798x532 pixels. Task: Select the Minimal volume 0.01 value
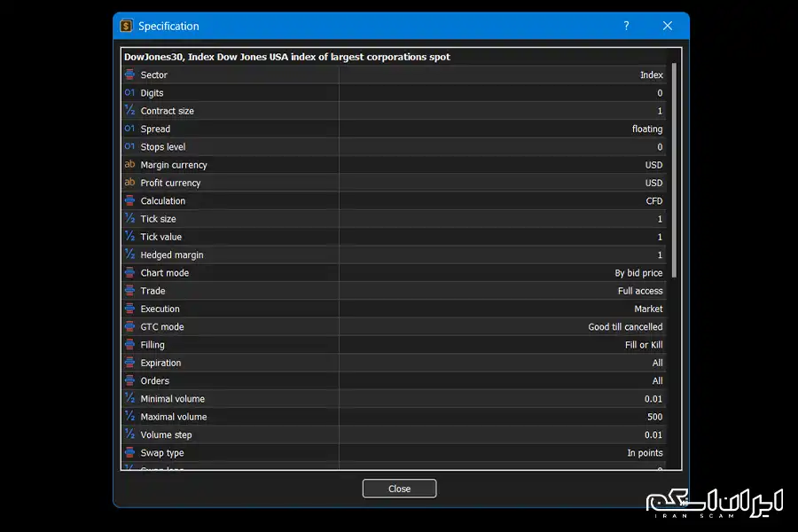pos(653,399)
